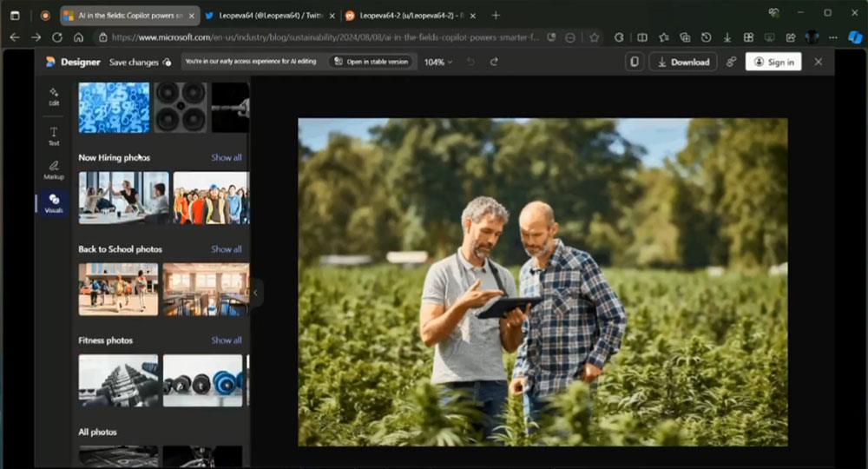The image size is (868, 469).
Task: Show all Now Hiring photos
Action: pyautogui.click(x=227, y=158)
